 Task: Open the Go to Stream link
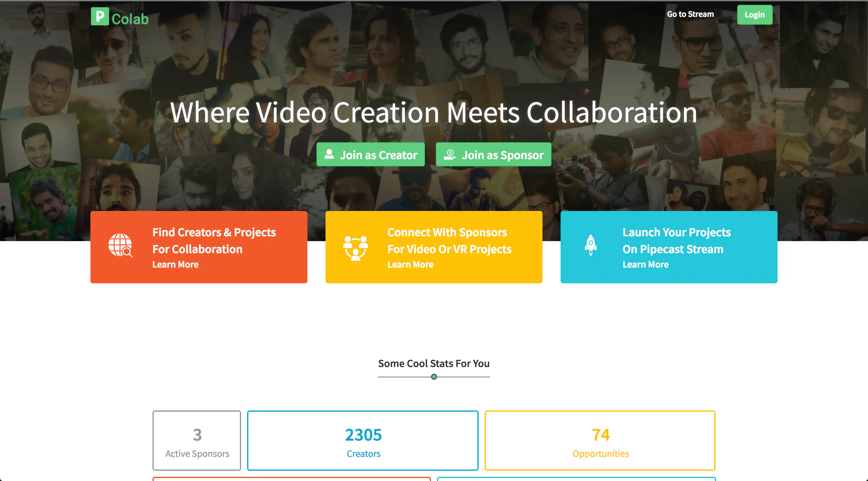tap(690, 14)
